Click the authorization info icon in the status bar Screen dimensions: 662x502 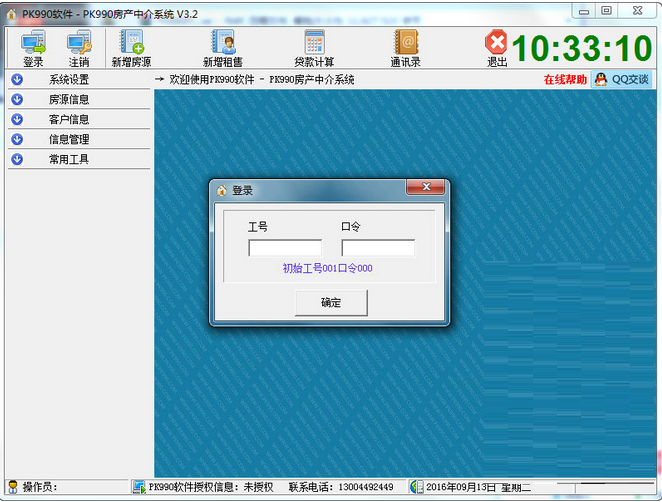(x=138, y=487)
